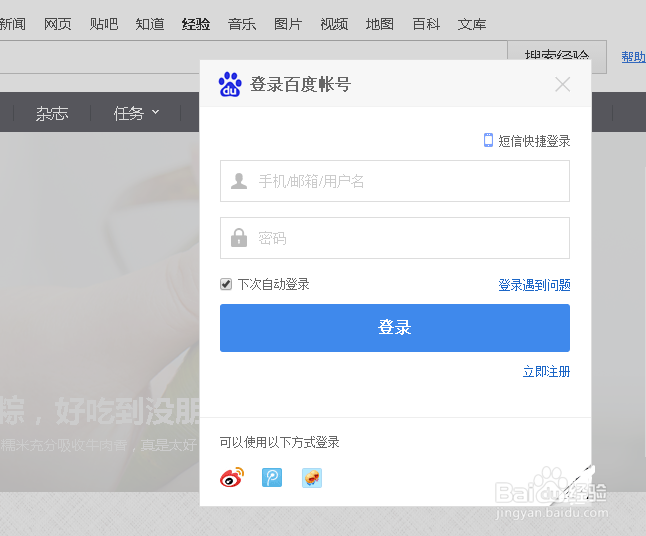Go to 地图 in top navigation

(380, 24)
